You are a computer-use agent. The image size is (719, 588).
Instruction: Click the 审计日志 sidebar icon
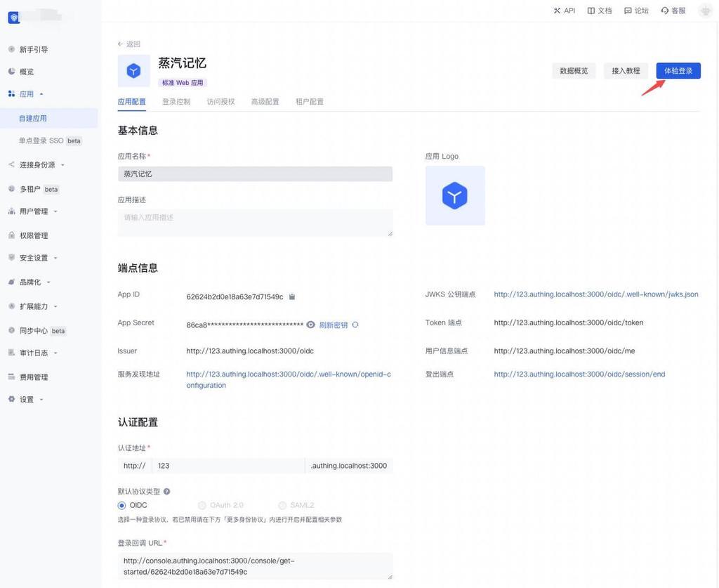(11, 352)
